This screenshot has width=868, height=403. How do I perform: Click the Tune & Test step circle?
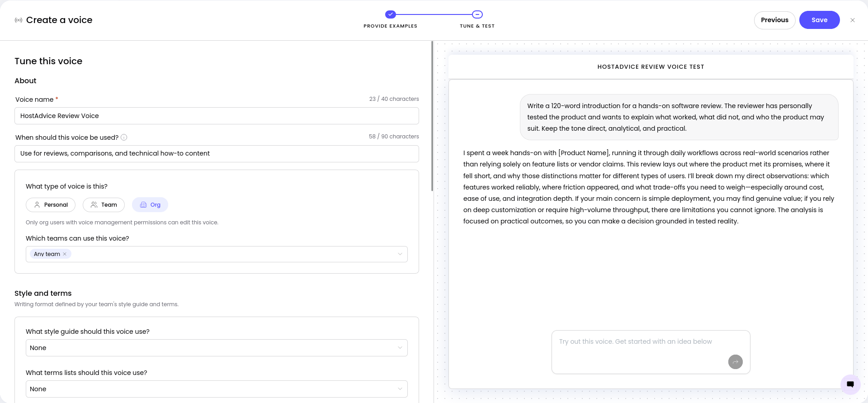[477, 14]
